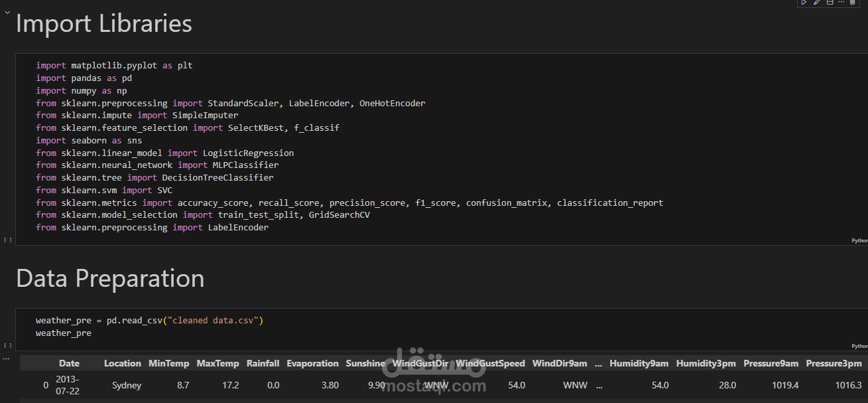Click the Humidity3pm column header
Screen dimensions: 868x403
pyautogui.click(x=706, y=363)
